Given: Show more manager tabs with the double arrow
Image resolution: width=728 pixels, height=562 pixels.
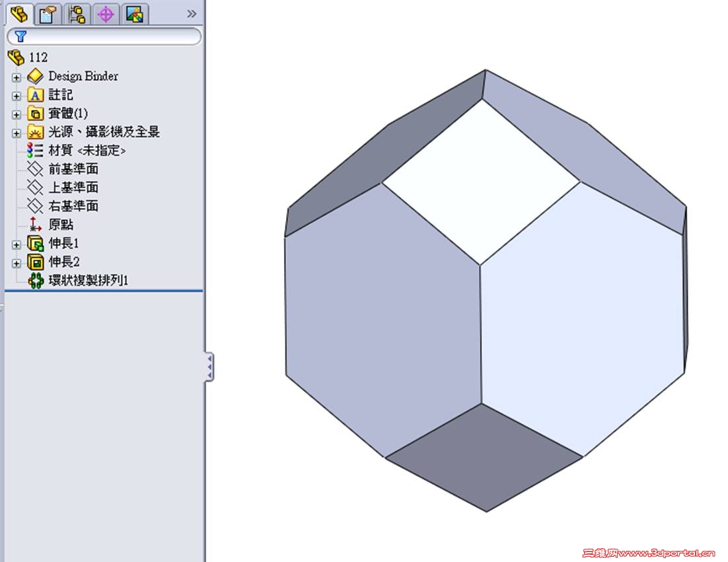Looking at the screenshot, I should (192, 14).
